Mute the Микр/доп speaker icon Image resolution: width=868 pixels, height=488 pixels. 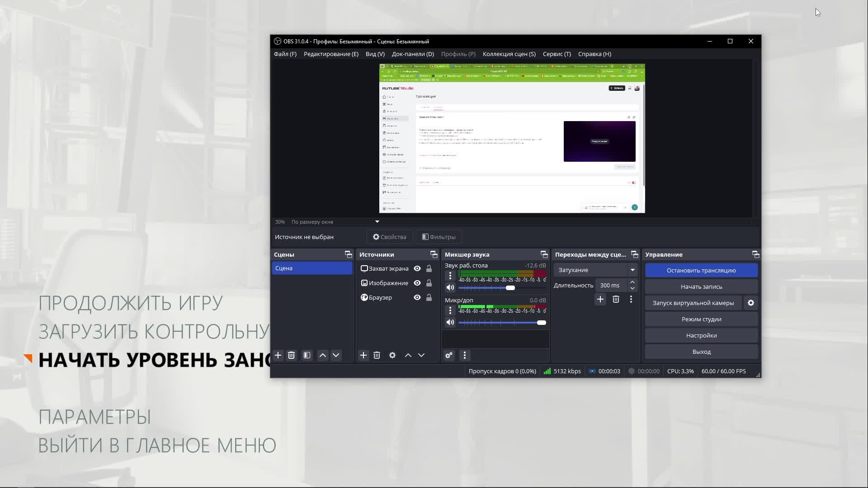pos(450,322)
